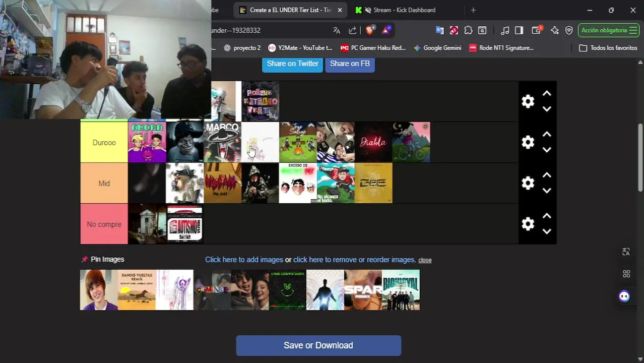This screenshot has width=644, height=363.
Task: Select the SPAR REMIX unranked image
Action: [363, 290]
